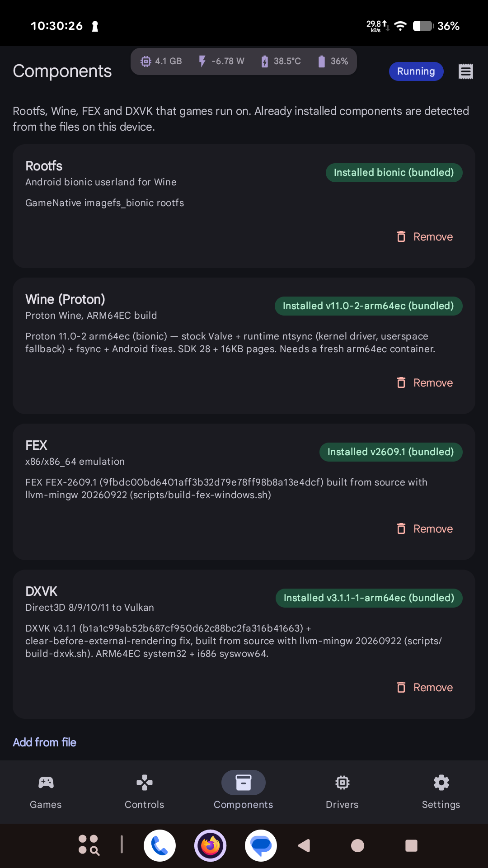Switch to the Games tab
The width and height of the screenshot is (488, 868).
tap(46, 792)
